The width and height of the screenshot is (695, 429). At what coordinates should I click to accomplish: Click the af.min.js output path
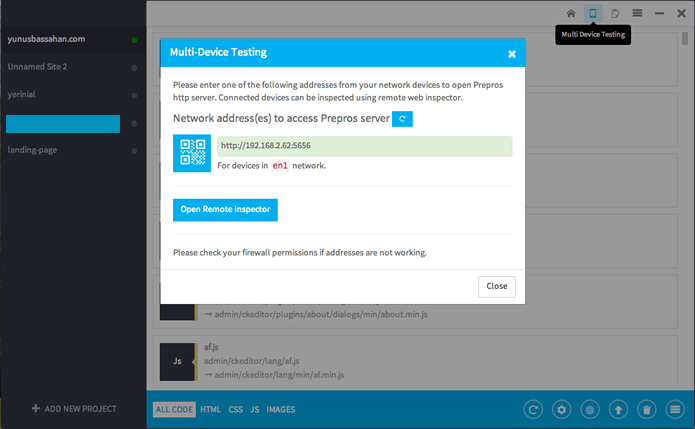tap(279, 375)
